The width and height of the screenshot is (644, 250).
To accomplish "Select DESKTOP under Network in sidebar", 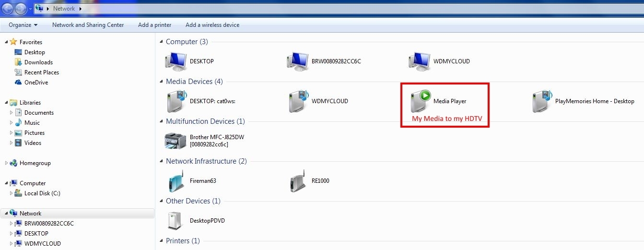I will tap(36, 233).
